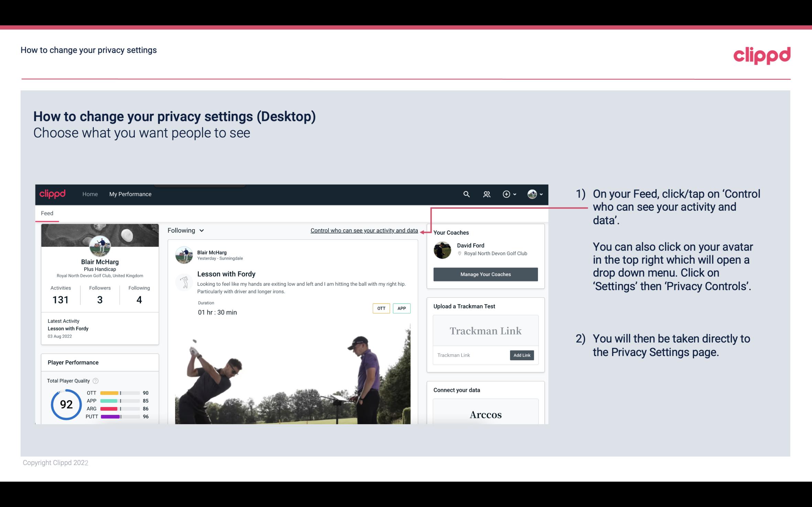Click the people/followers icon in navbar

point(486,194)
